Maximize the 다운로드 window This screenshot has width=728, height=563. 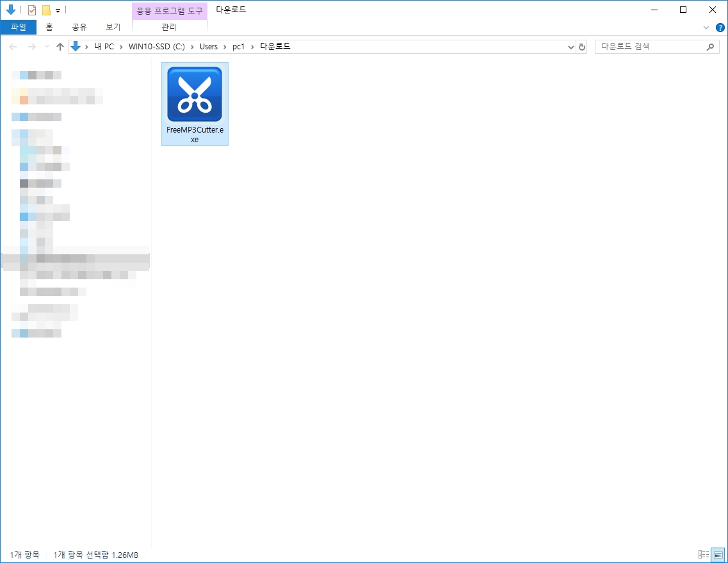click(x=683, y=10)
